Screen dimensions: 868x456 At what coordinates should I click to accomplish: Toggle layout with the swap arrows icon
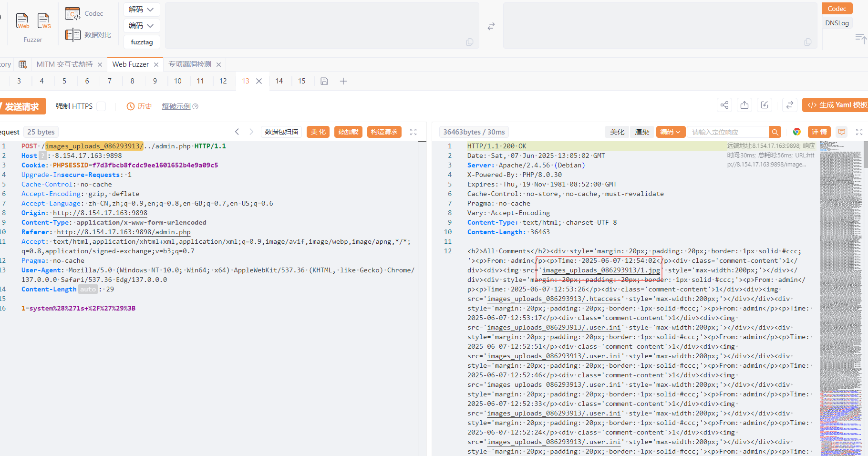click(x=790, y=105)
